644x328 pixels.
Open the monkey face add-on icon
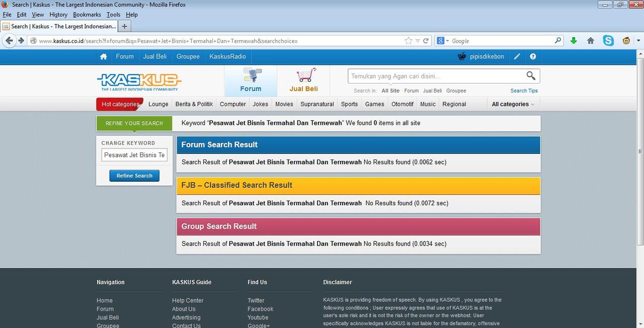(626, 41)
